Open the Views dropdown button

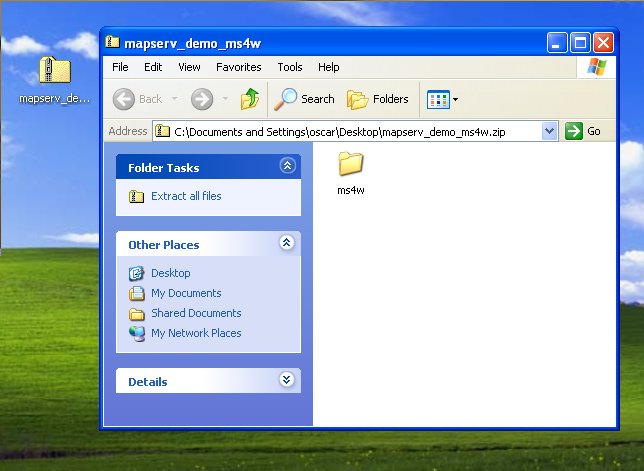(442, 99)
